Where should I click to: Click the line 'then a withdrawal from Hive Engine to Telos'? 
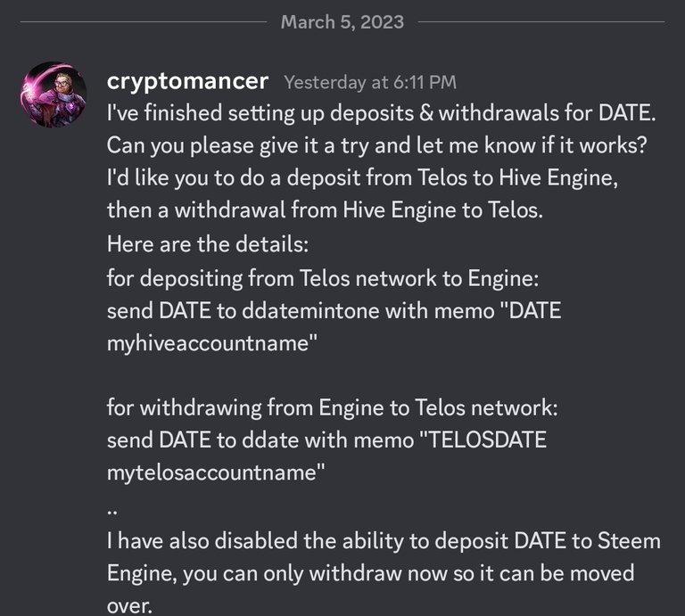point(325,210)
